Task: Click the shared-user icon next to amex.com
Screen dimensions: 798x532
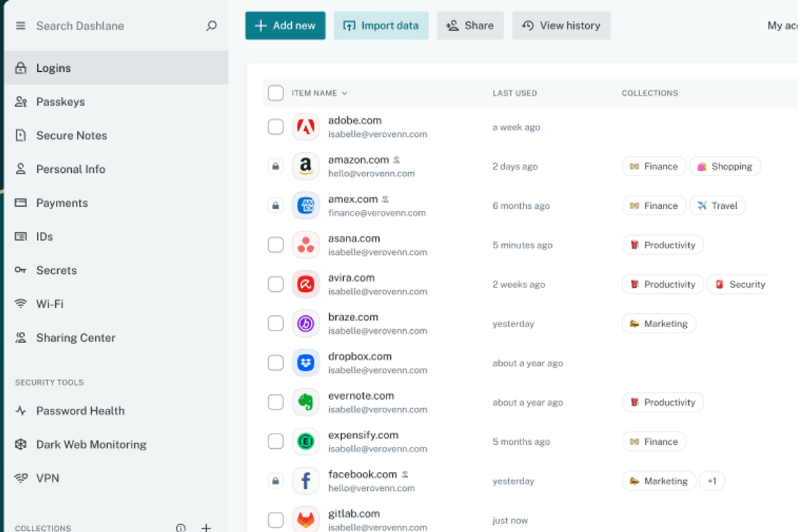Action: (x=385, y=199)
